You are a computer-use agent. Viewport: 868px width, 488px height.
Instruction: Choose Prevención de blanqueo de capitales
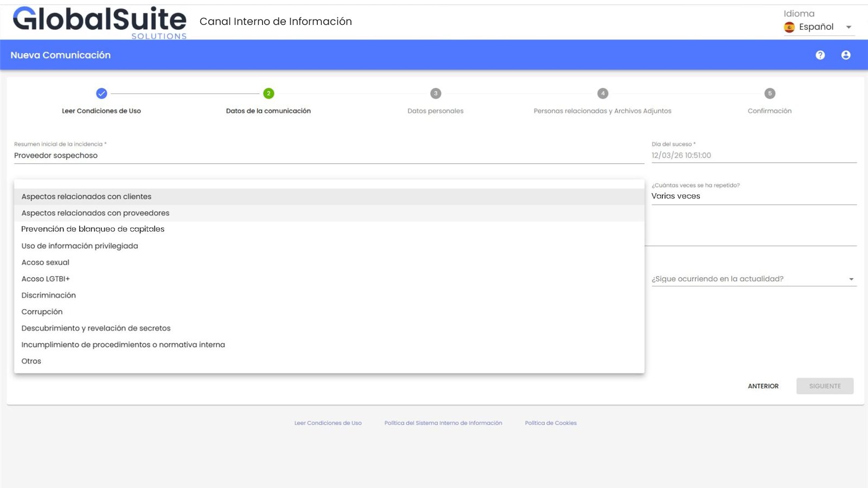tap(329, 229)
